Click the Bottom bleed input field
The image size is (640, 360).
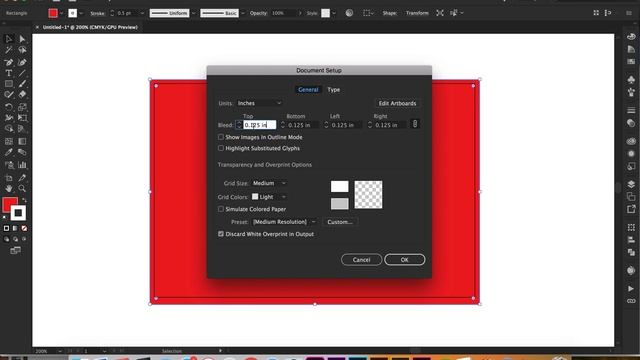[303, 125]
